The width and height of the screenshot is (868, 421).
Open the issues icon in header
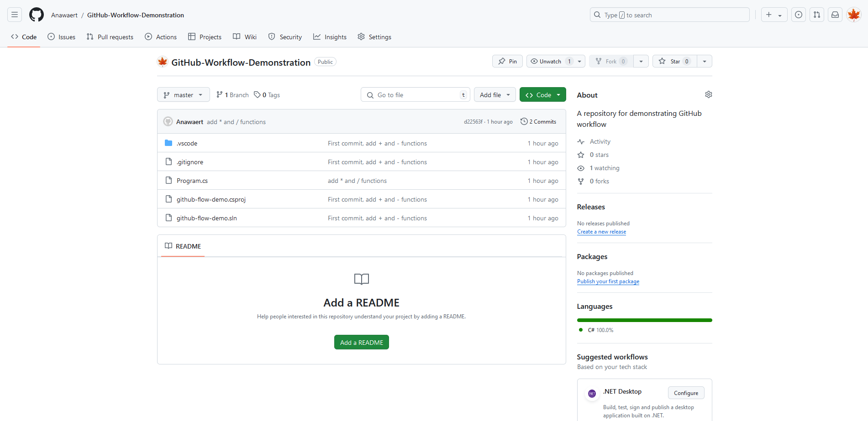point(798,15)
